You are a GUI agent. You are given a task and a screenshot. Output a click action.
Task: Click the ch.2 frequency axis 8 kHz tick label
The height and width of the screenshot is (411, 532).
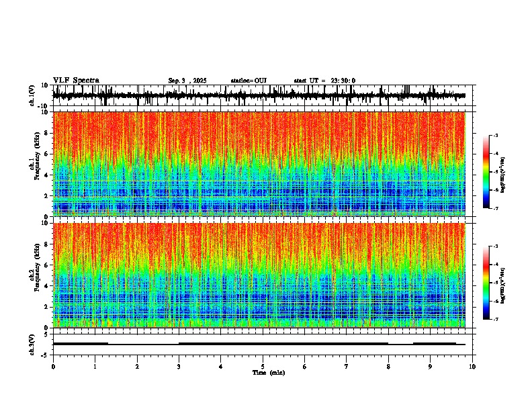click(x=47, y=244)
